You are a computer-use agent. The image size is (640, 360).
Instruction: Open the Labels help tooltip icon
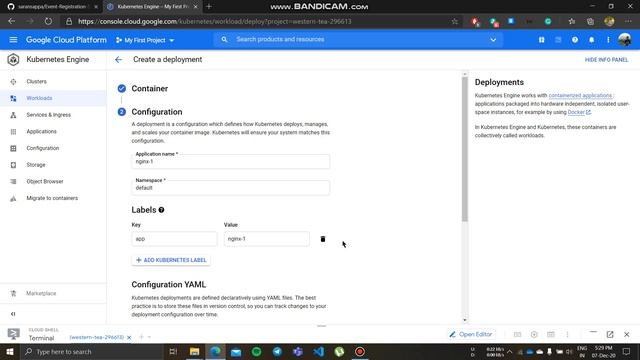click(x=162, y=210)
